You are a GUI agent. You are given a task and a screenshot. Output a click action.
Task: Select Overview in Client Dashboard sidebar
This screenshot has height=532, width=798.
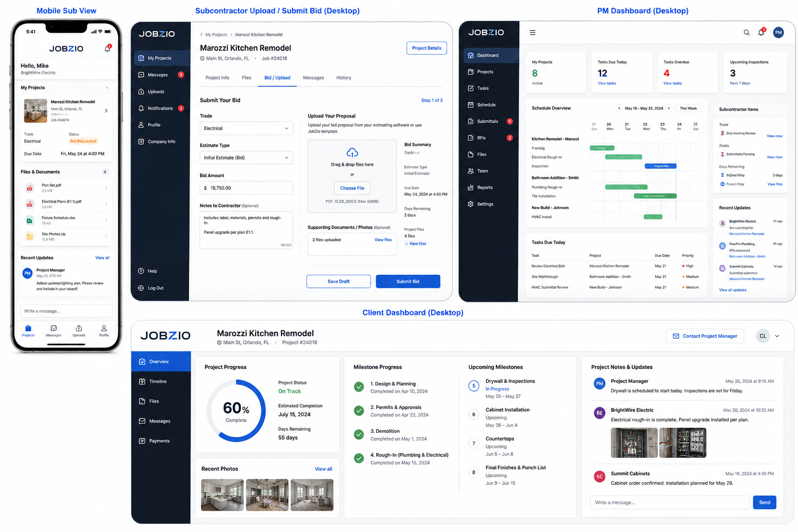(161, 362)
